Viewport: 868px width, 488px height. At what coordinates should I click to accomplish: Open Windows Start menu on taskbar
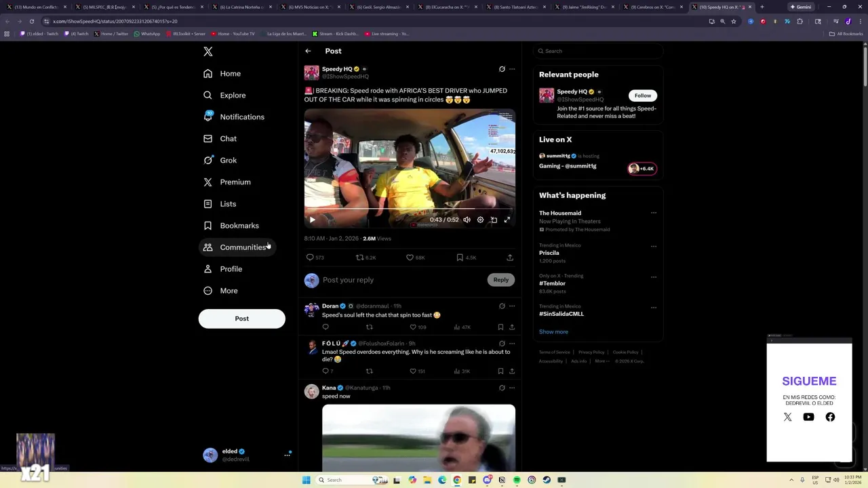click(x=306, y=480)
